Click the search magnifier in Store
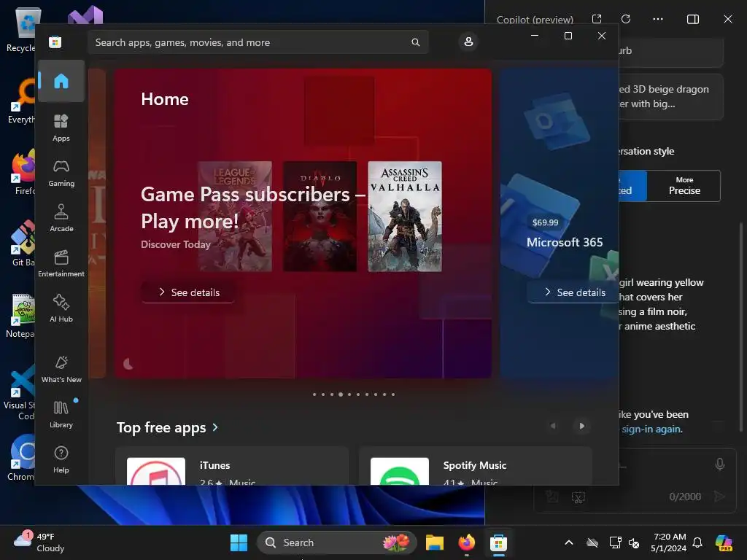 click(415, 42)
